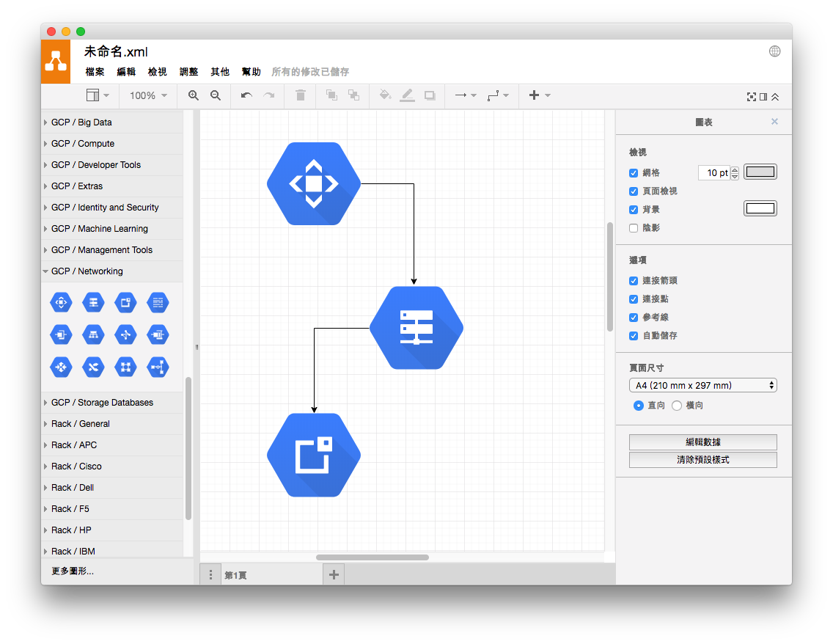Select the square-with-corner-dot hexagon in Networking palette
The height and width of the screenshot is (644, 833).
[126, 303]
